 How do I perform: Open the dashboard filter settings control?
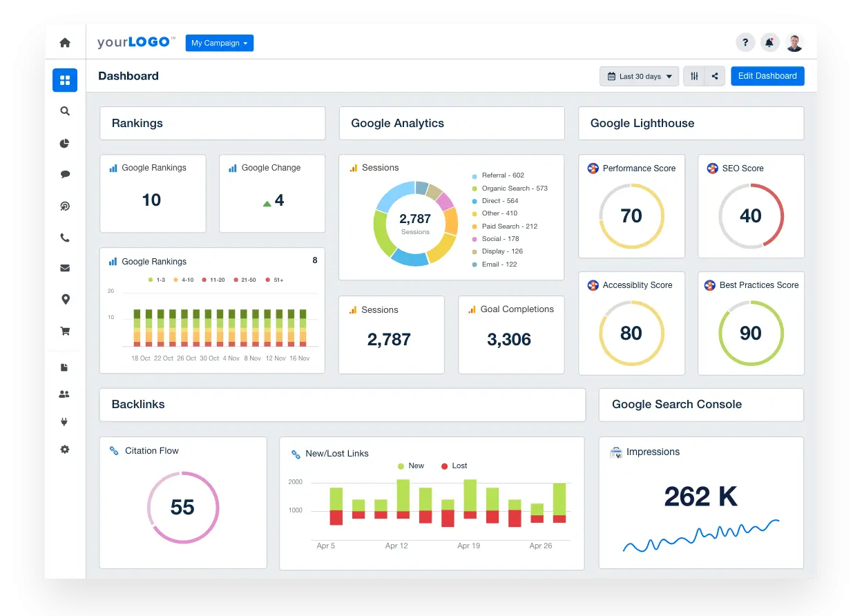[694, 76]
